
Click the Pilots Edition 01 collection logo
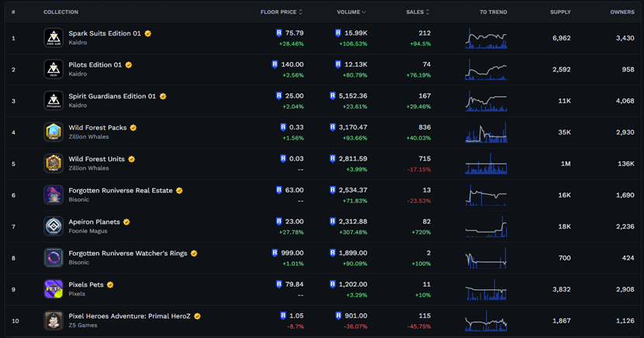pyautogui.click(x=54, y=70)
